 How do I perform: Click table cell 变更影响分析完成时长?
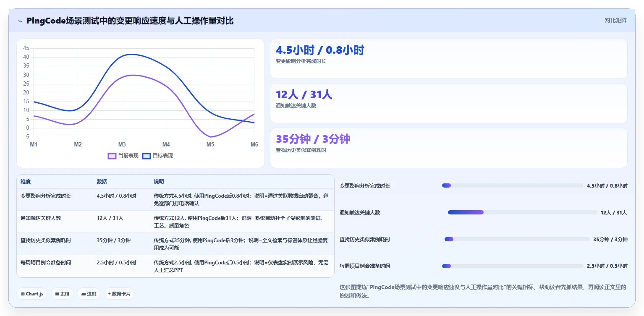(x=46, y=196)
